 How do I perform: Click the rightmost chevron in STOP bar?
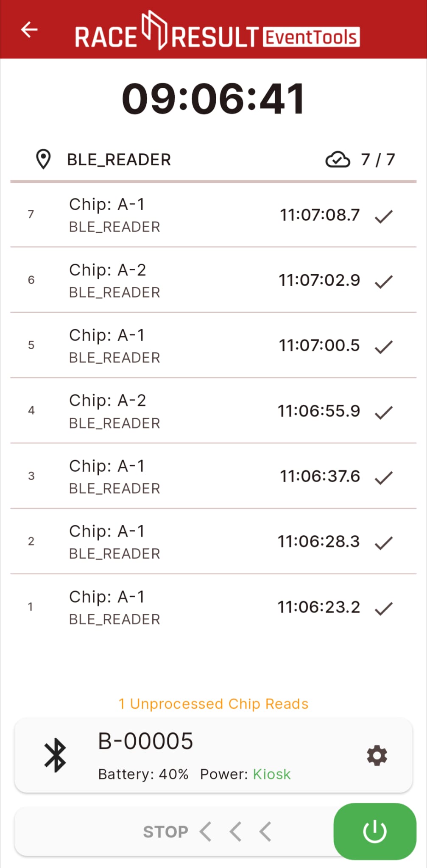pyautogui.click(x=265, y=831)
